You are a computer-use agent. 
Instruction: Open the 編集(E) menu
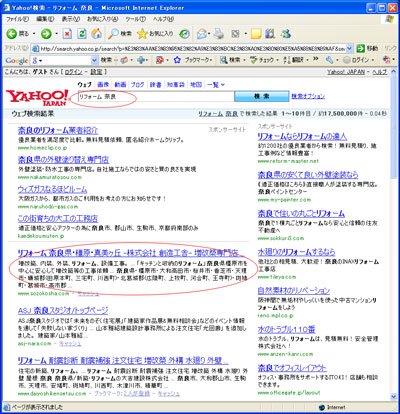pyautogui.click(x=45, y=19)
